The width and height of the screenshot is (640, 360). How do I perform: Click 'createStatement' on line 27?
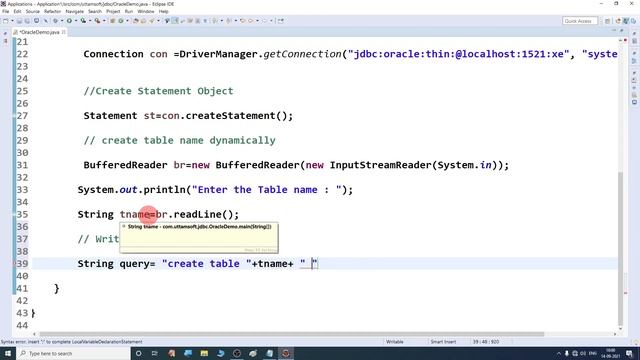click(x=231, y=116)
